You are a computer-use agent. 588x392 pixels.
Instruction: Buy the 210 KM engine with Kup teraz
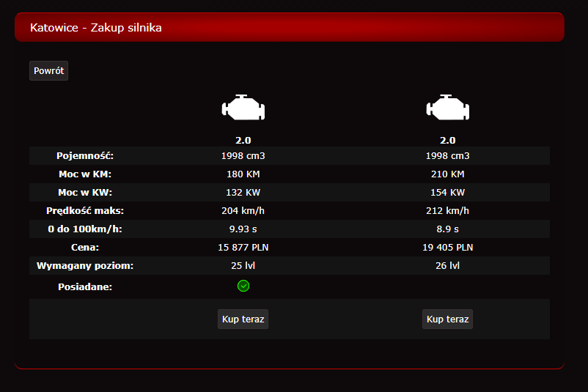pyautogui.click(x=447, y=319)
